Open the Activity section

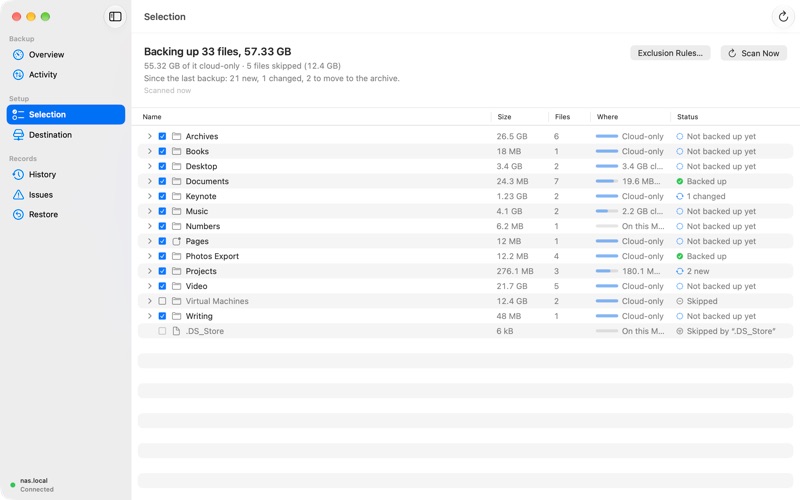[66, 74]
